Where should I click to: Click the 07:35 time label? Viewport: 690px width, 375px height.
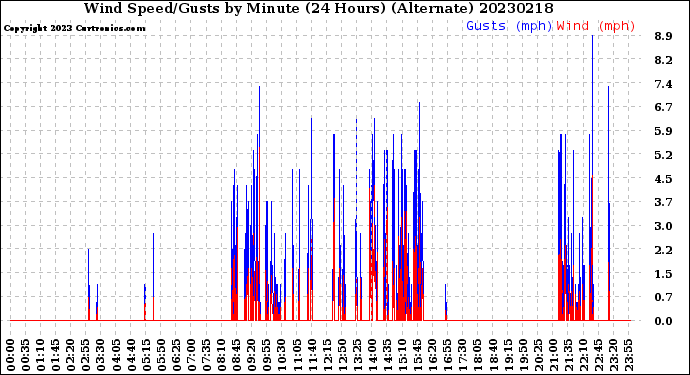206,355
